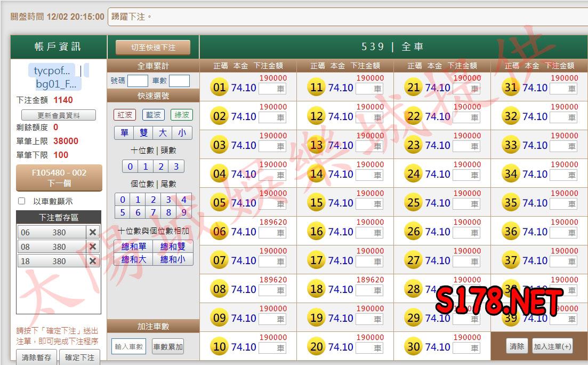Select the 189620 remaining amount for 06
The image size is (588, 365).
click(273, 222)
